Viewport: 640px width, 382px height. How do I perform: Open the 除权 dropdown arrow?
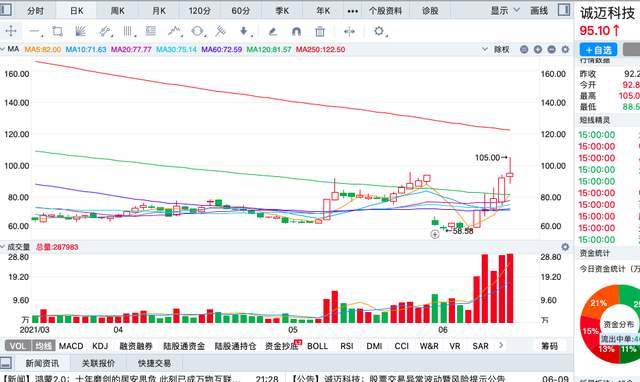tap(485, 49)
